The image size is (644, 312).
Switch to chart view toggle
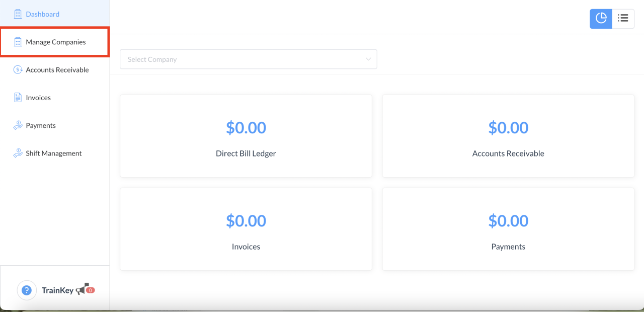pos(601,19)
